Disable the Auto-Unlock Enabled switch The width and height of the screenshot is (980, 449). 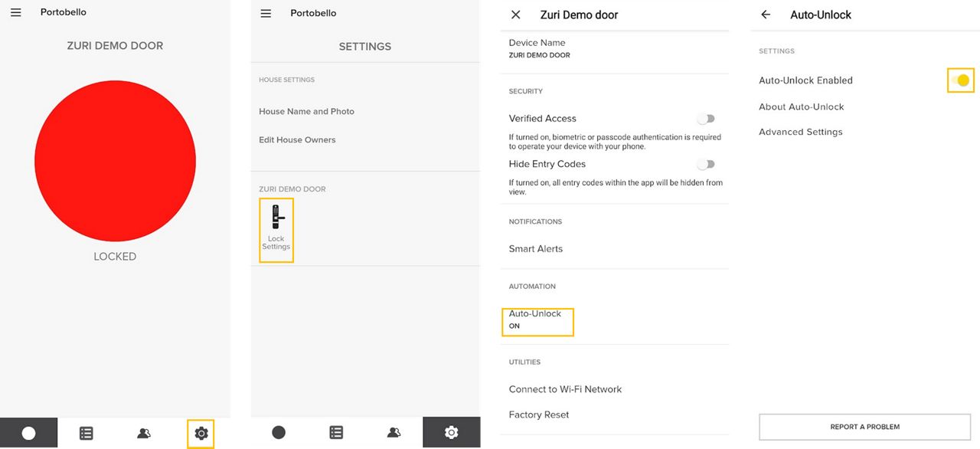tap(961, 80)
